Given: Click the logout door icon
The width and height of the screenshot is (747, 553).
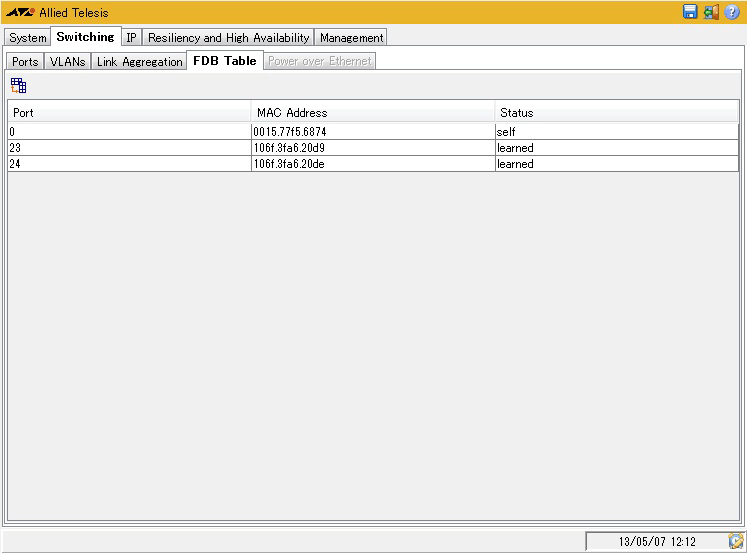Looking at the screenshot, I should 711,12.
